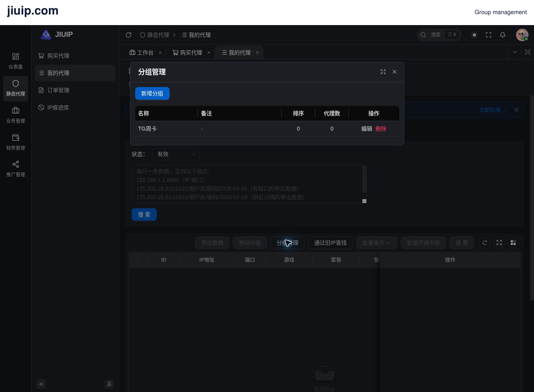Click the refresh icon beside breadcrumb
The width and height of the screenshot is (534, 392).
tap(129, 35)
